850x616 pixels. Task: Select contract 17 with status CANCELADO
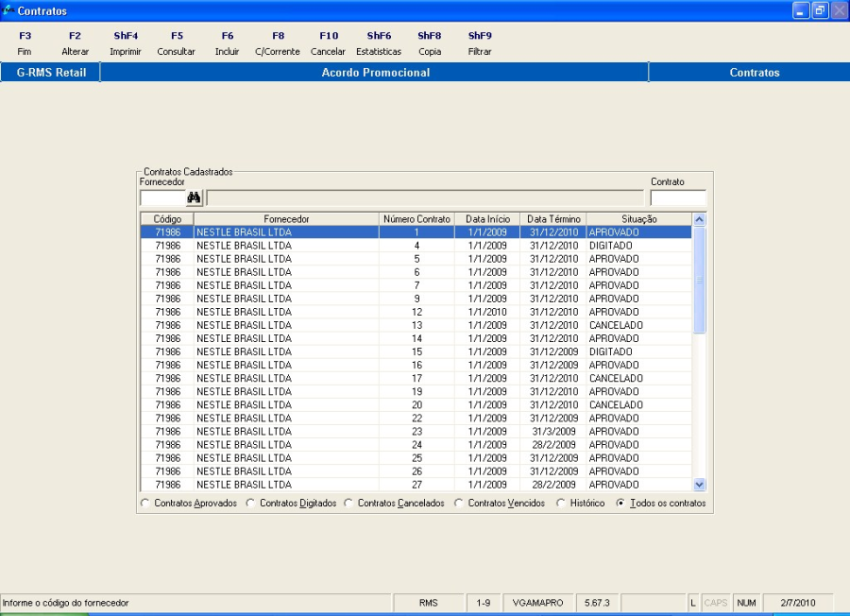416,379
